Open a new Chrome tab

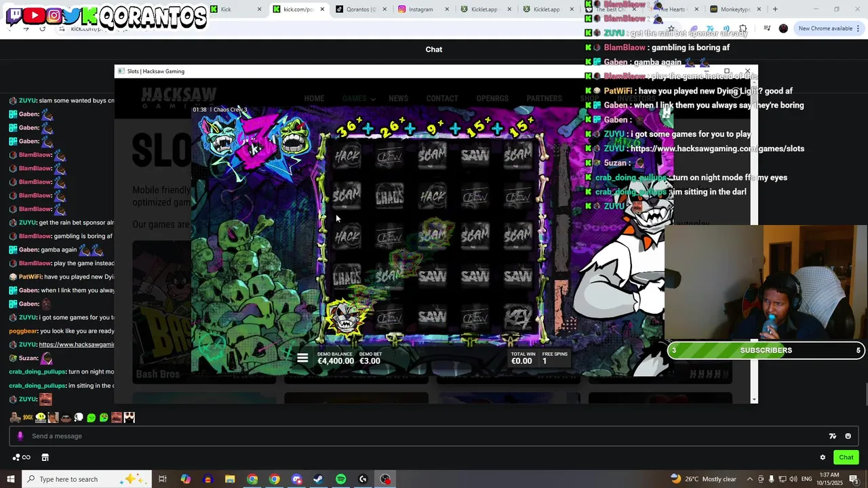pyautogui.click(x=775, y=9)
